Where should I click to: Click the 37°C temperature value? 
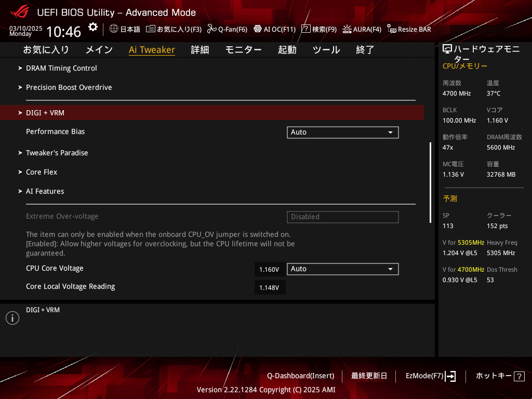(494, 94)
